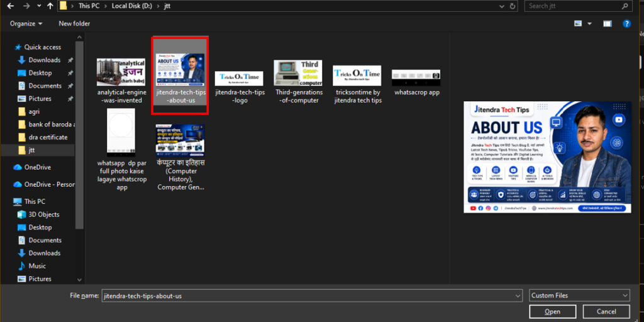
Task: Open the Organize menu
Action: point(26,23)
